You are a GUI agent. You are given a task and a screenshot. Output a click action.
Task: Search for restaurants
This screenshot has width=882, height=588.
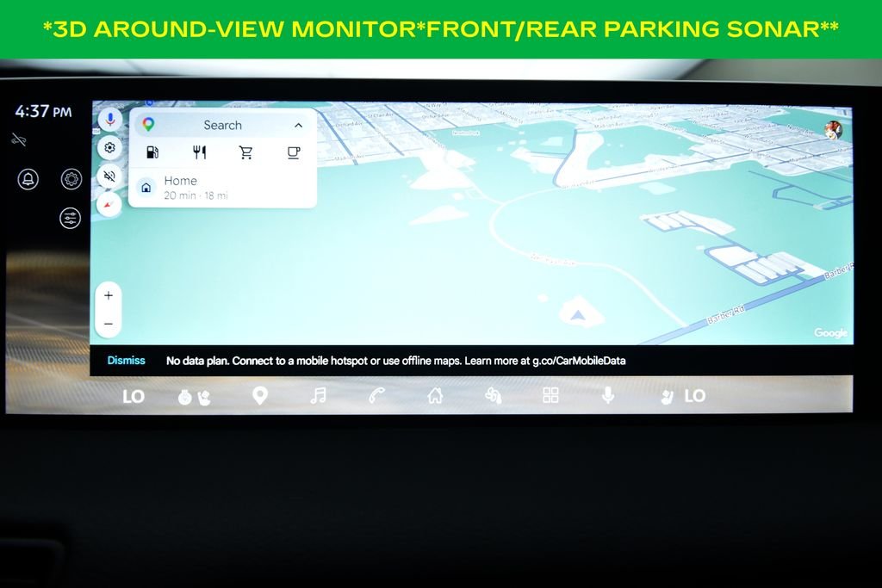[199, 152]
